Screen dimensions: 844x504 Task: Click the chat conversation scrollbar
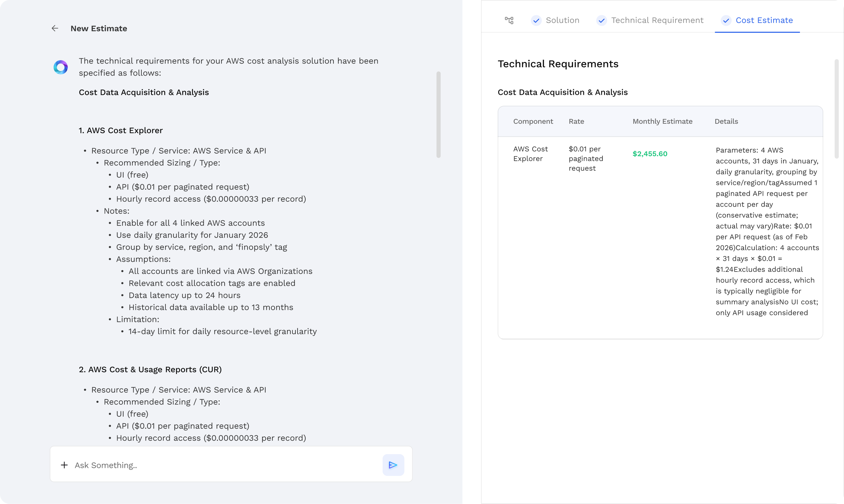tap(438, 114)
